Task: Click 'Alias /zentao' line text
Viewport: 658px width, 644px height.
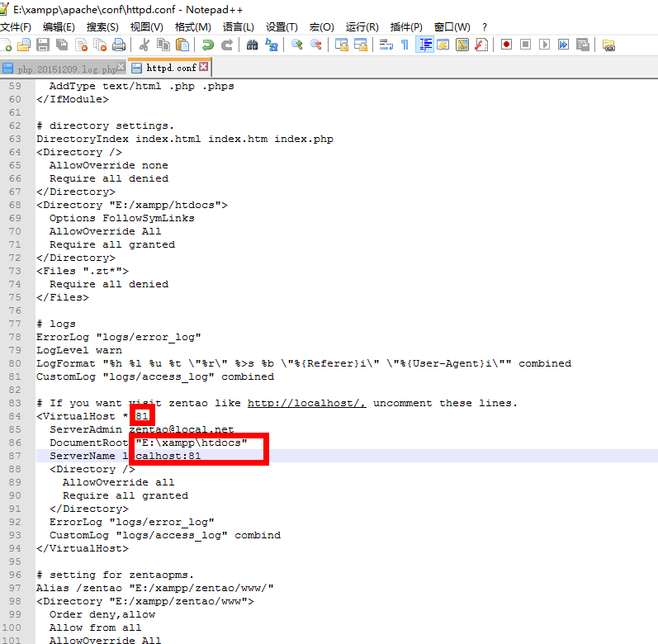Action: (x=155, y=588)
